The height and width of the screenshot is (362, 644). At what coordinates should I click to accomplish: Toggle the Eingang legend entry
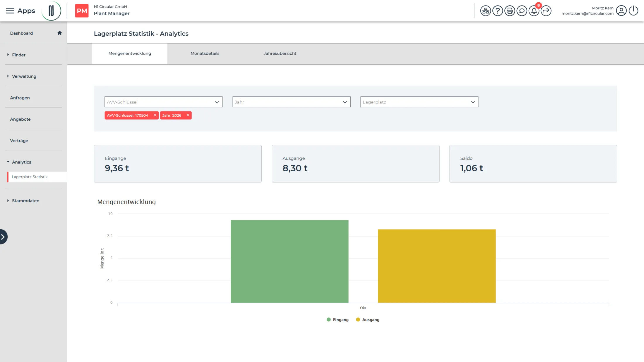[338, 320]
